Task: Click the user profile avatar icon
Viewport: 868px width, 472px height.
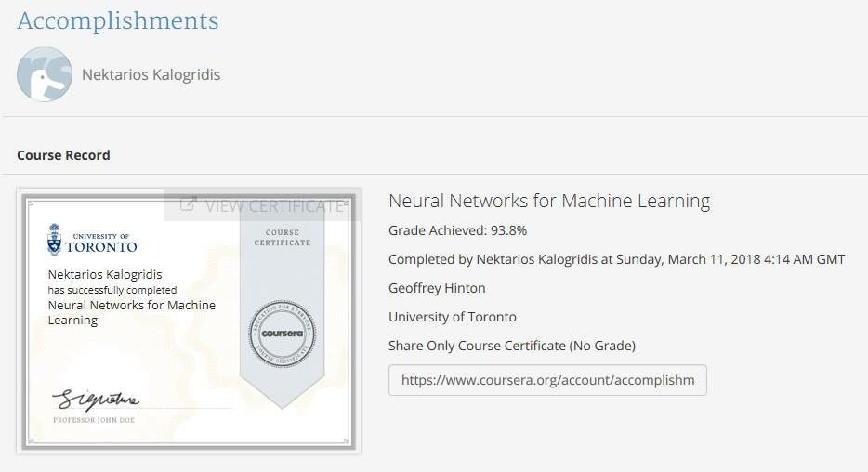Action: coord(45,74)
